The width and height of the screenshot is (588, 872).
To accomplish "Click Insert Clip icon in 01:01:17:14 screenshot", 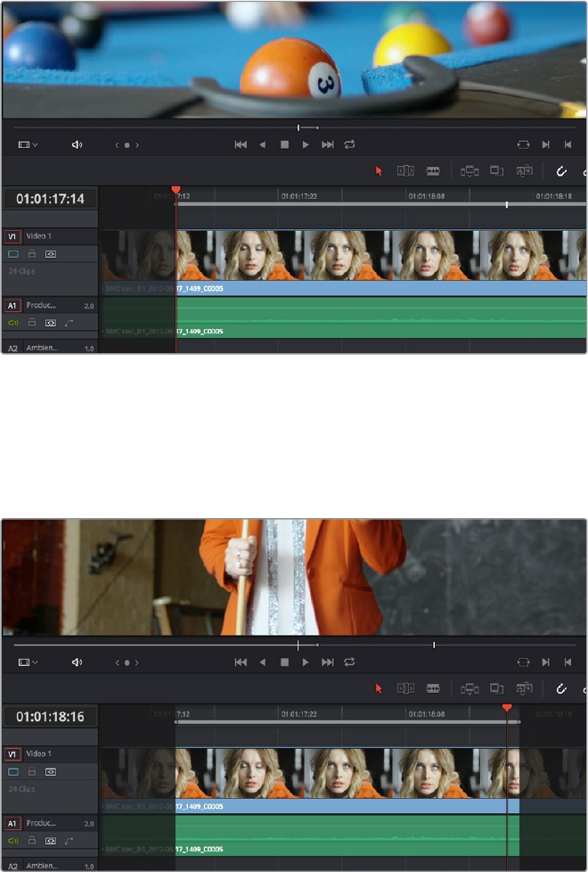I will [470, 171].
